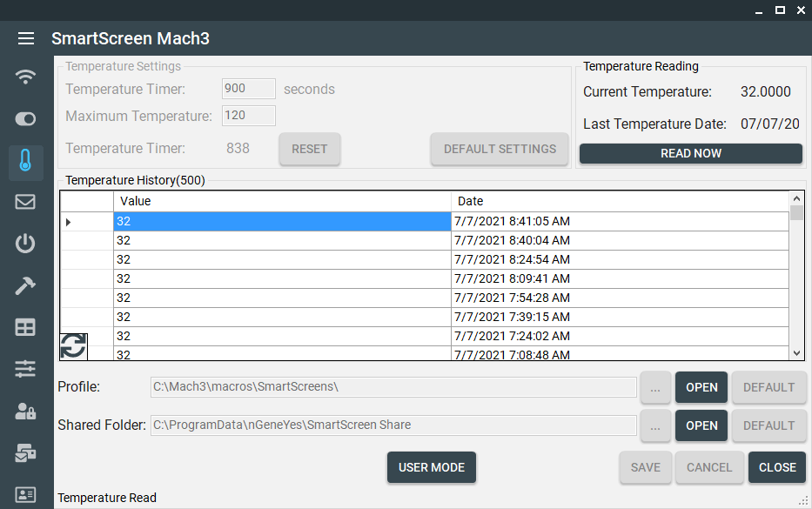Browse for Shared Folder with ellipsis button
Screen dimensions: 812x509
click(x=655, y=425)
